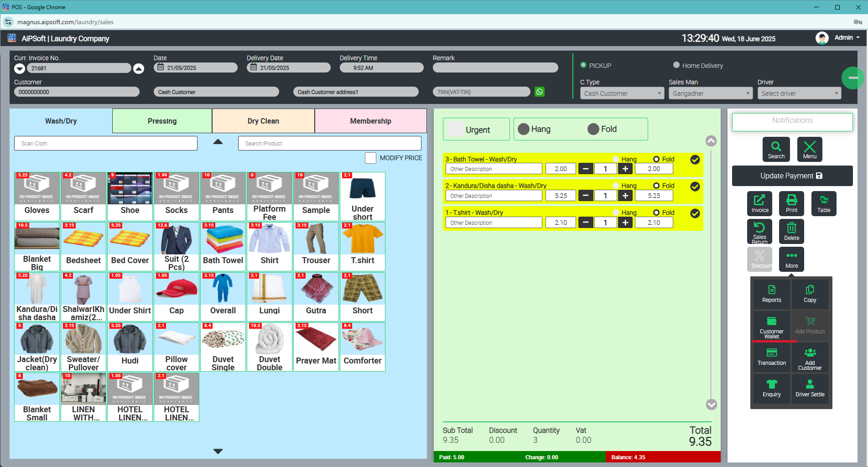Viewport: 868px width, 467px height.
Task: Open the Invoice icon button
Action: (x=759, y=203)
